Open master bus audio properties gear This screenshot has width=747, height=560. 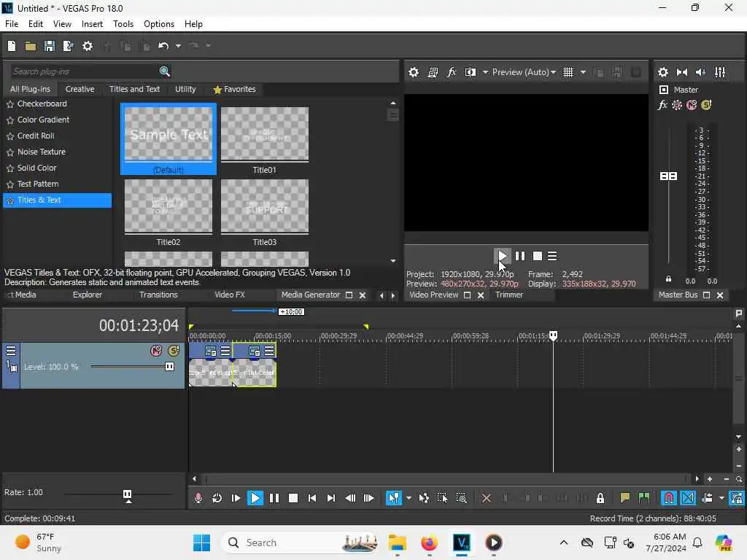662,72
